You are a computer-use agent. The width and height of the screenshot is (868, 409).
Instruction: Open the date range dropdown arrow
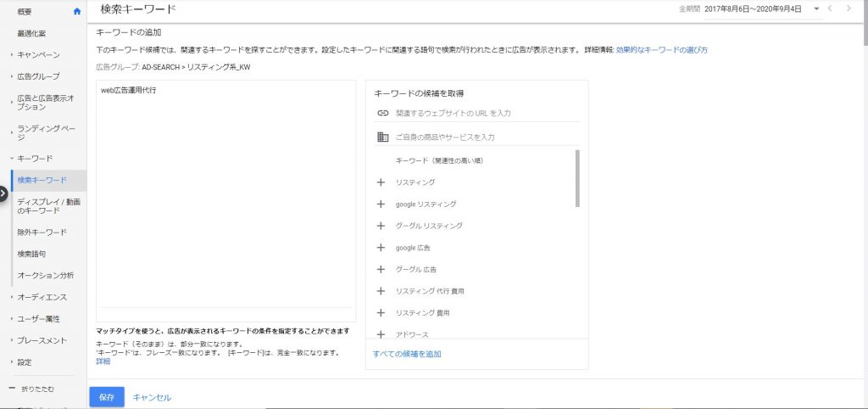816,8
